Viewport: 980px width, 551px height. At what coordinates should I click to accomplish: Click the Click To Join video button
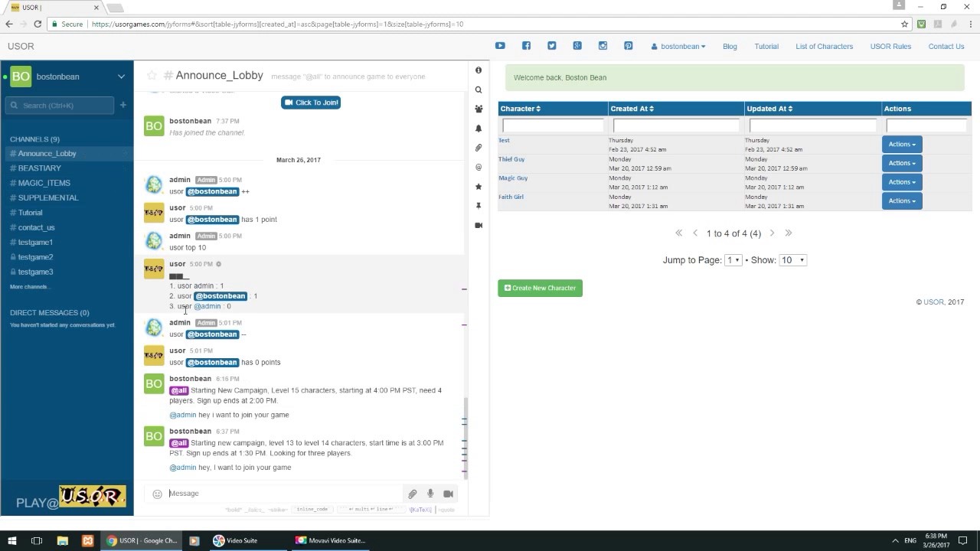point(311,103)
